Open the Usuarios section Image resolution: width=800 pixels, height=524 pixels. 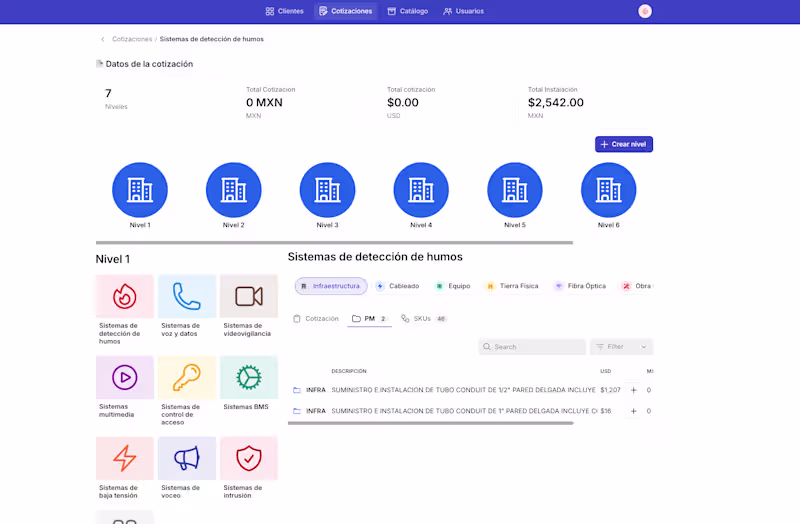click(x=463, y=11)
